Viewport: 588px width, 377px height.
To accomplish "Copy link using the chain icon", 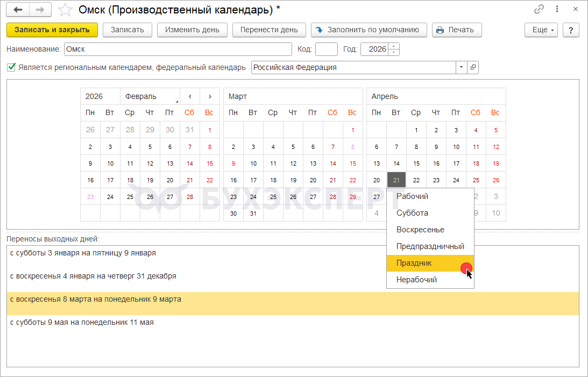I will 539,10.
